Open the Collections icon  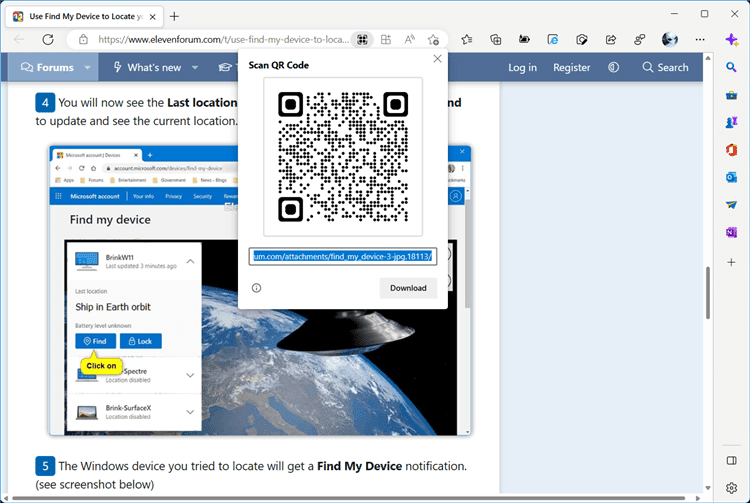[496, 40]
